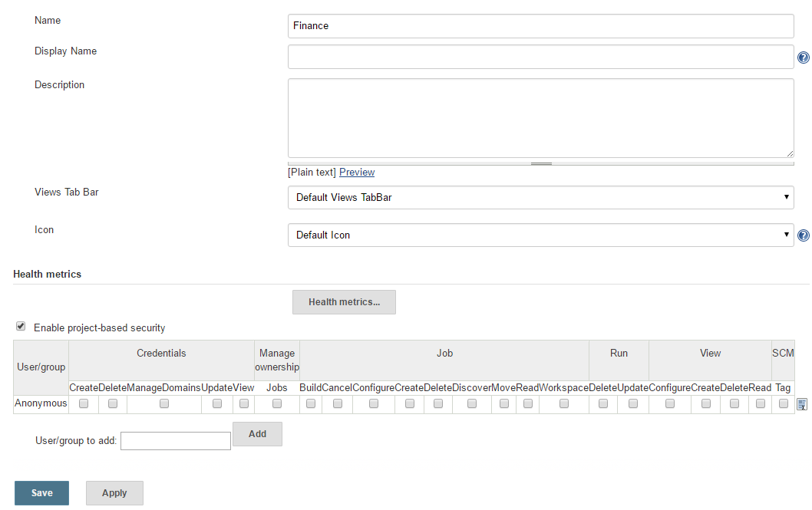Click inside the Description text area
812x510 pixels.
pos(540,118)
